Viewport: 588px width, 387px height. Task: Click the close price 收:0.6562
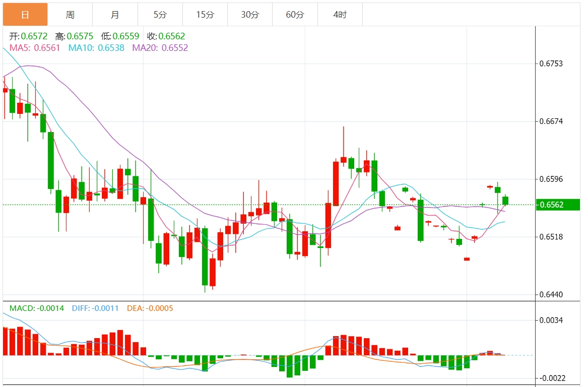tap(166, 36)
